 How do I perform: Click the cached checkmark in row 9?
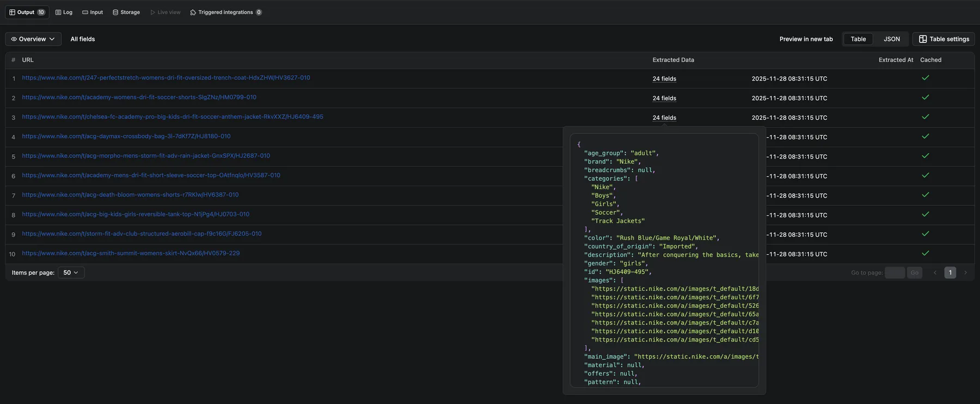click(x=925, y=234)
